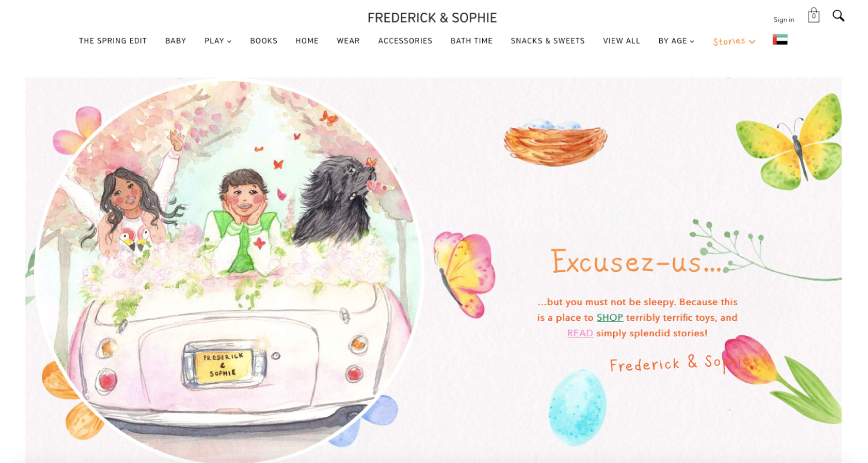Follow the pink READ link
868x463 pixels.
580,333
